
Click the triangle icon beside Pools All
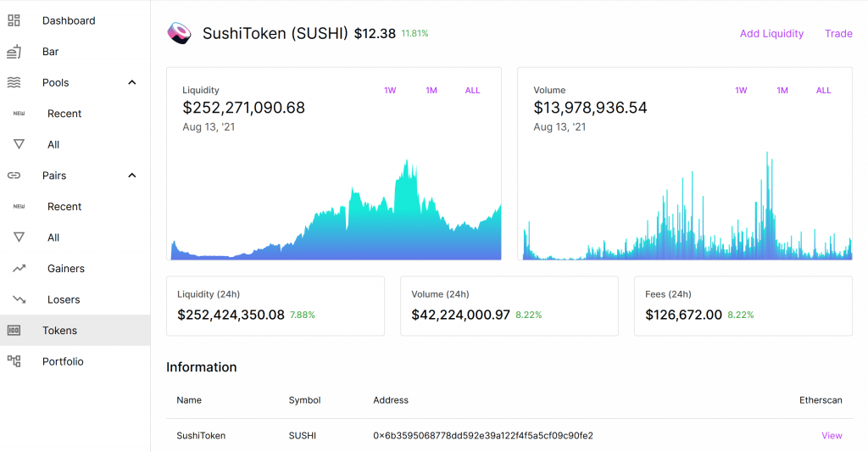tap(19, 144)
